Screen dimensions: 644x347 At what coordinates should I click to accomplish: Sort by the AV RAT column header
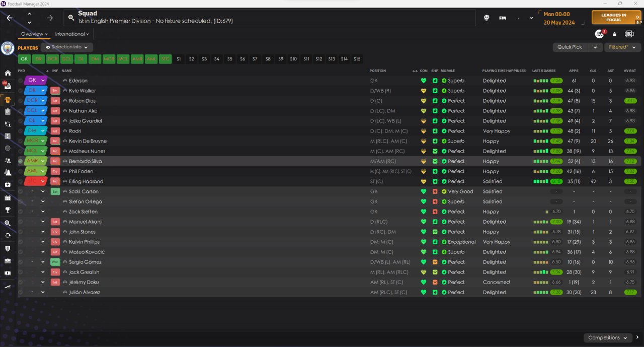(629, 71)
